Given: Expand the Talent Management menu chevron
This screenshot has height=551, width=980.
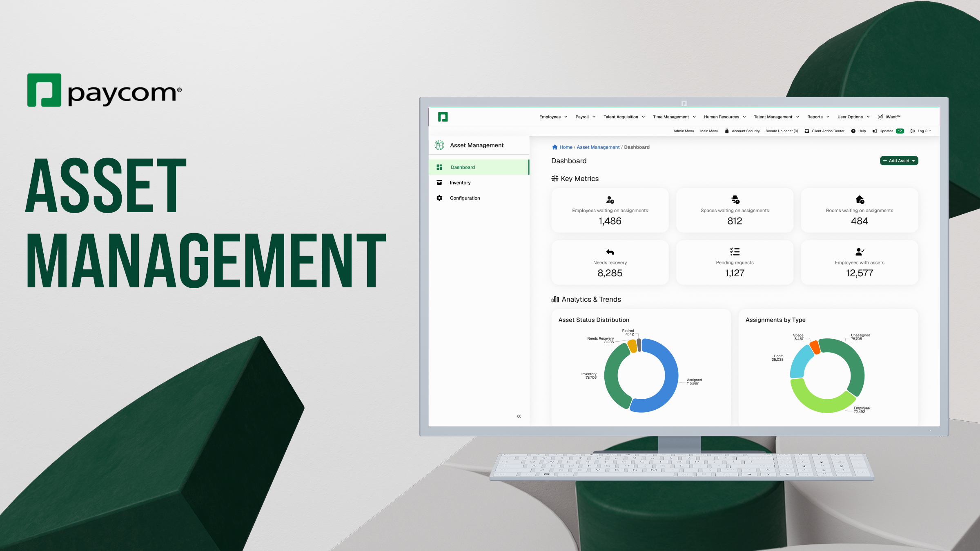Looking at the screenshot, I should tap(797, 117).
